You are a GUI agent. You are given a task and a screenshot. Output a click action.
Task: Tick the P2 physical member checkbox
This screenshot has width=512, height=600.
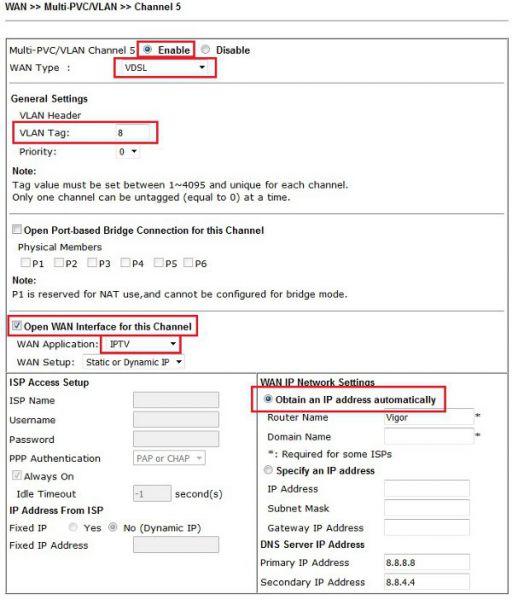pyautogui.click(x=59, y=262)
